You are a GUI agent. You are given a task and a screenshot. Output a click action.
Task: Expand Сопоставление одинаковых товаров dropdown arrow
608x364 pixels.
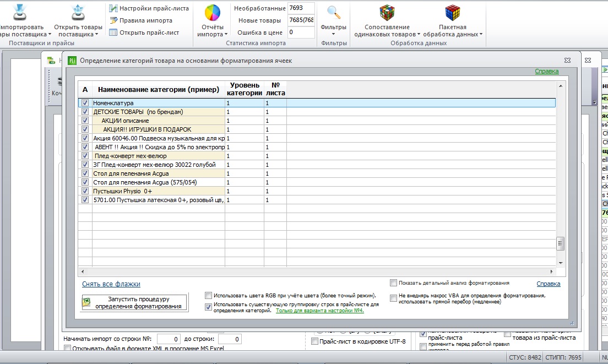[x=419, y=35]
